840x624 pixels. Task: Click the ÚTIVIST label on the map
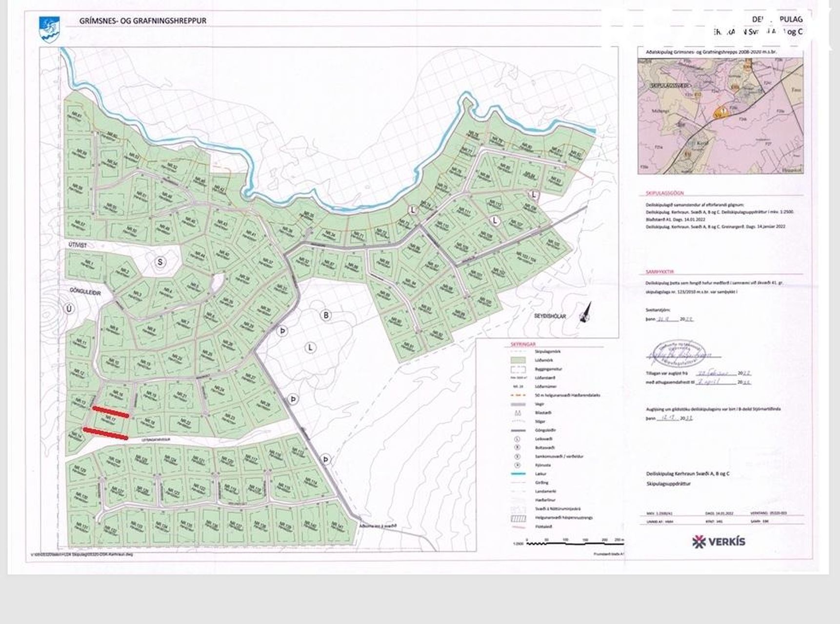click(77, 245)
